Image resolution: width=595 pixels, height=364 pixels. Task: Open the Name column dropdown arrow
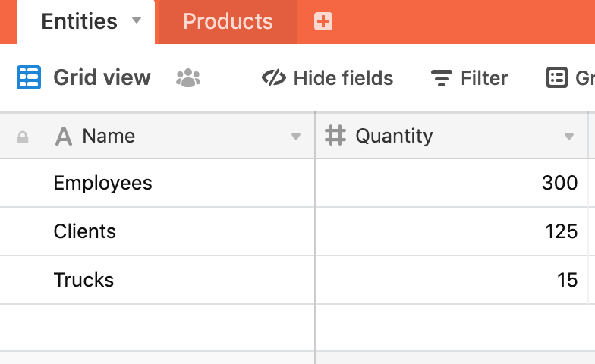coord(296,136)
